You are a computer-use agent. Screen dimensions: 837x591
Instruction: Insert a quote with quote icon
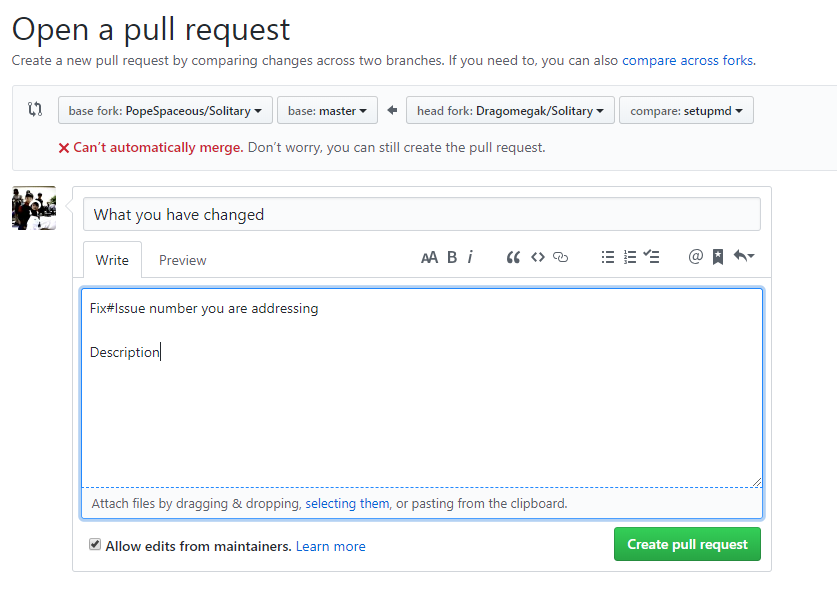pyautogui.click(x=513, y=257)
